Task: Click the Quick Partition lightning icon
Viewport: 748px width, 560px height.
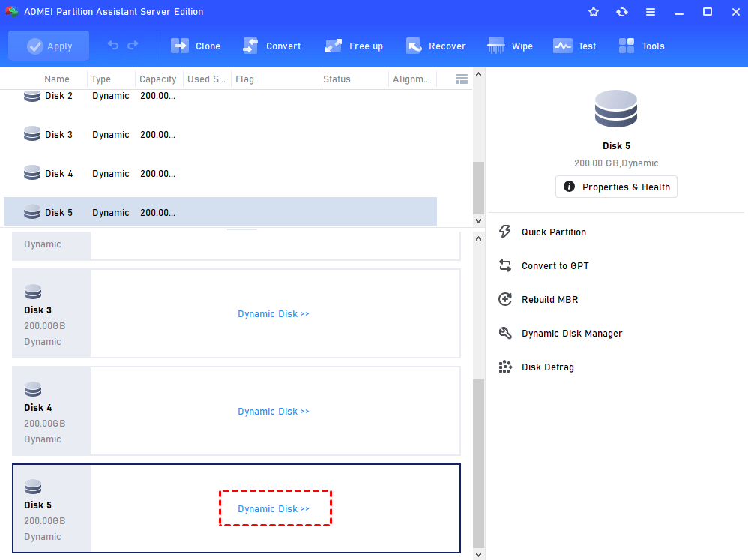Action: pos(504,232)
